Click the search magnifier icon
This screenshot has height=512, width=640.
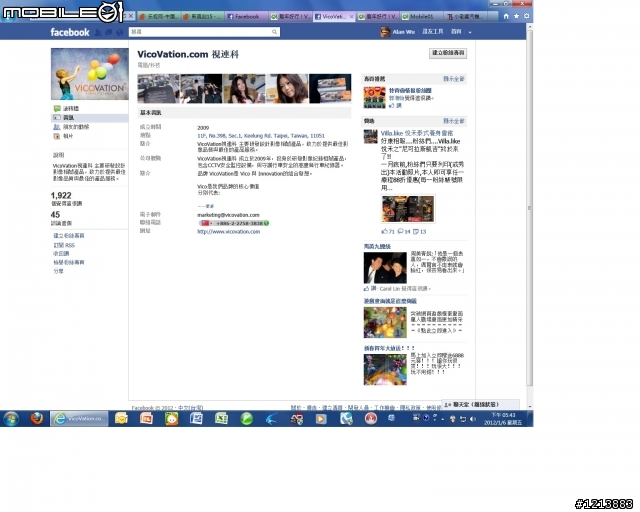275,32
